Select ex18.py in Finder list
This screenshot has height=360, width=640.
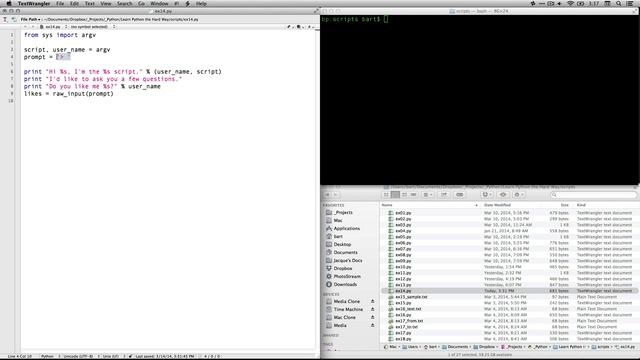click(509, 339)
